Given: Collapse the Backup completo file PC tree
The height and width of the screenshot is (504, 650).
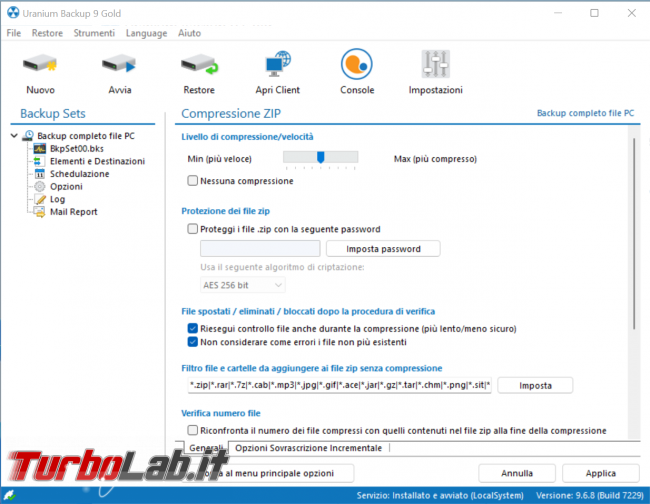Looking at the screenshot, I should tap(14, 136).
